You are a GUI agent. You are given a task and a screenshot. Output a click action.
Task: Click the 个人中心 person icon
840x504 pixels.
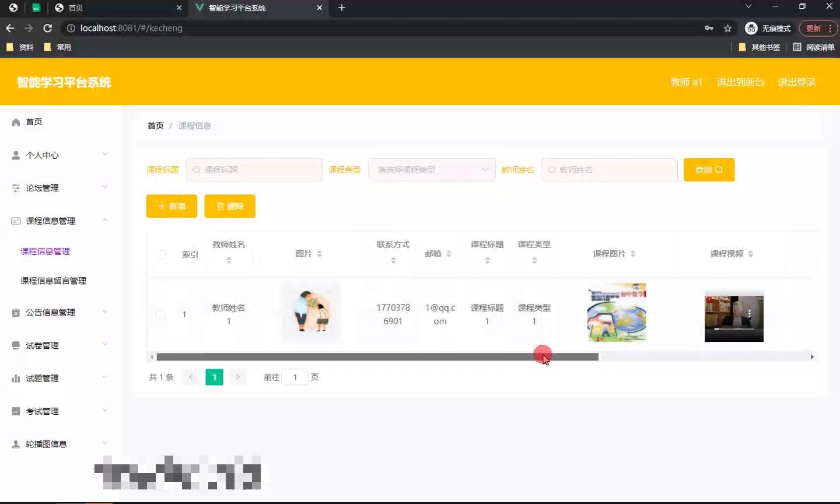(15, 155)
